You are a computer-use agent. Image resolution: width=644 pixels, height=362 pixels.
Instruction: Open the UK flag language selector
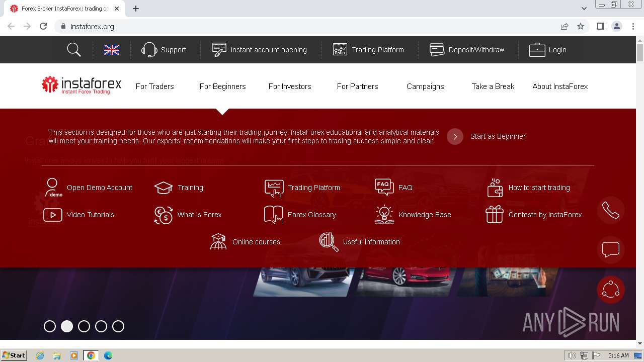coord(112,50)
